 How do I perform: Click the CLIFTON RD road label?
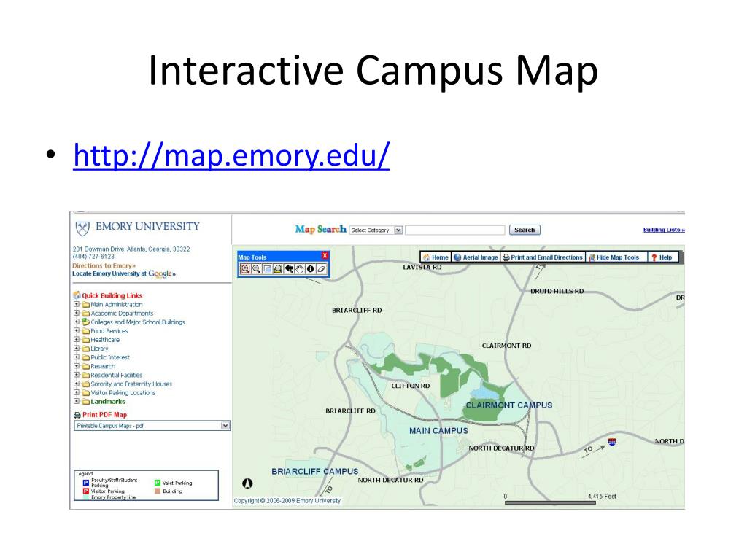click(x=411, y=386)
